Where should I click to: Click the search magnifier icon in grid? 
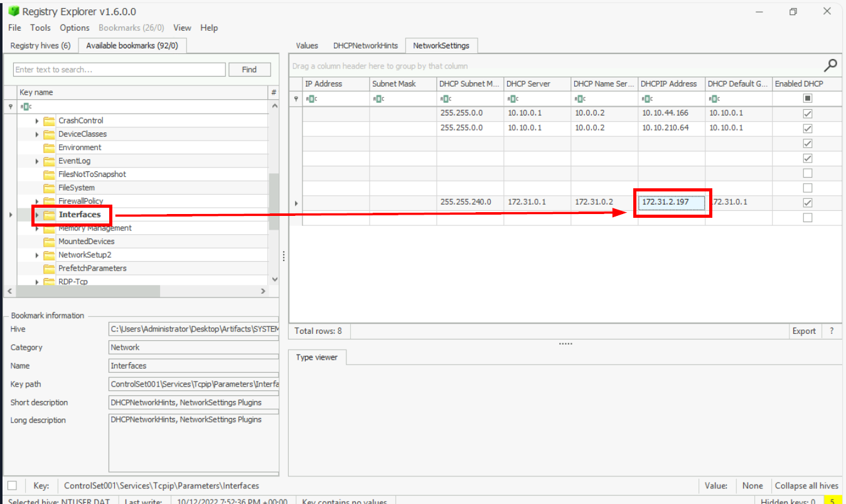click(830, 65)
